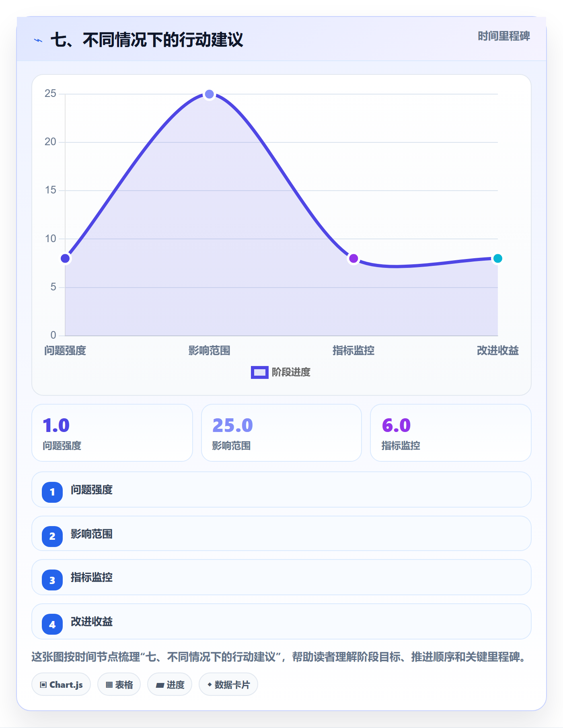
Task: Click the 时间里程碑 label in the header
Action: tap(503, 36)
